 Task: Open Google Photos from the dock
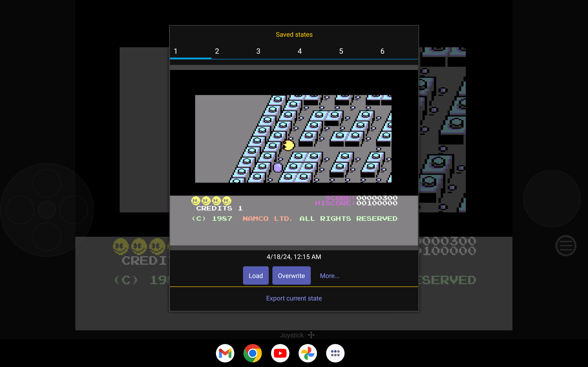click(x=308, y=353)
